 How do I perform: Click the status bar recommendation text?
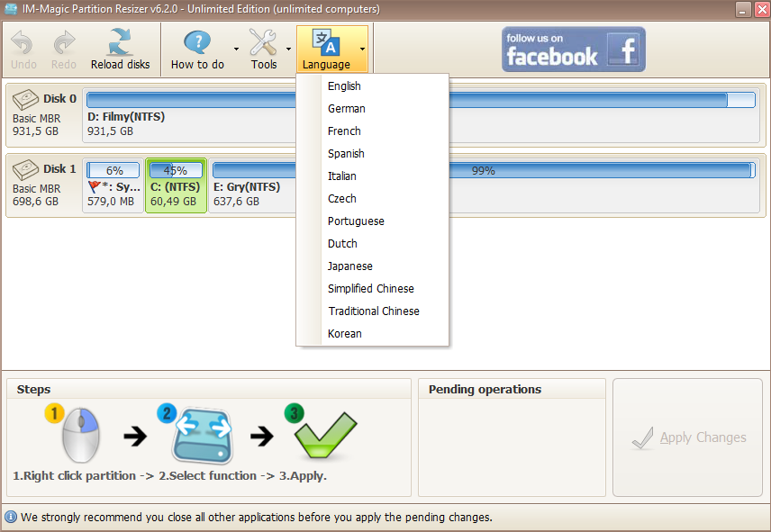click(x=257, y=518)
